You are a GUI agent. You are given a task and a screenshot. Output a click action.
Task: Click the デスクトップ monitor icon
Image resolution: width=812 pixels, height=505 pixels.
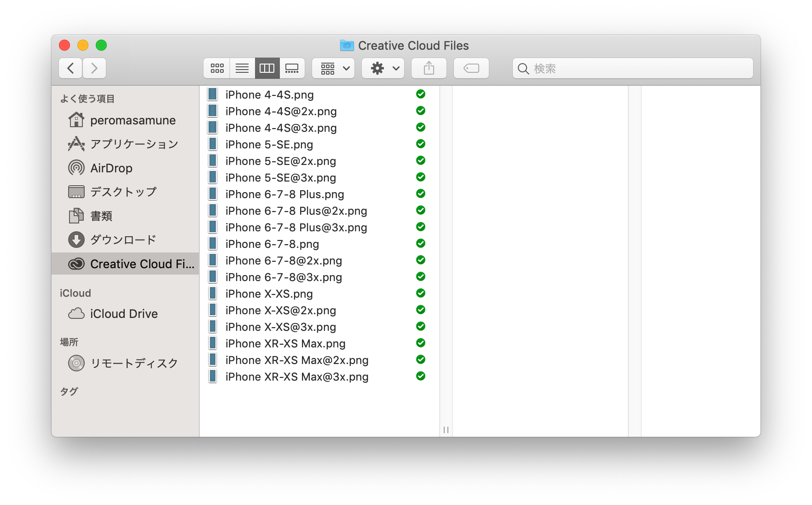(76, 192)
